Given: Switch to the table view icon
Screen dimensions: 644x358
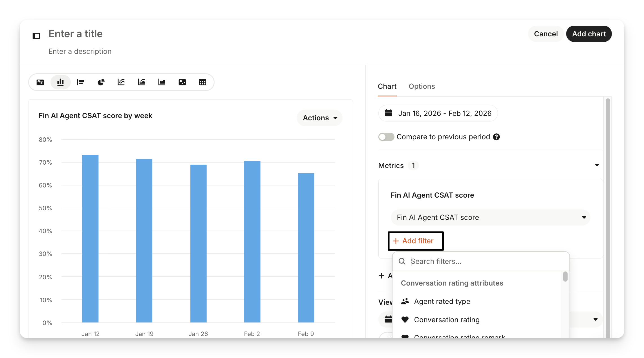Looking at the screenshot, I should [x=202, y=82].
